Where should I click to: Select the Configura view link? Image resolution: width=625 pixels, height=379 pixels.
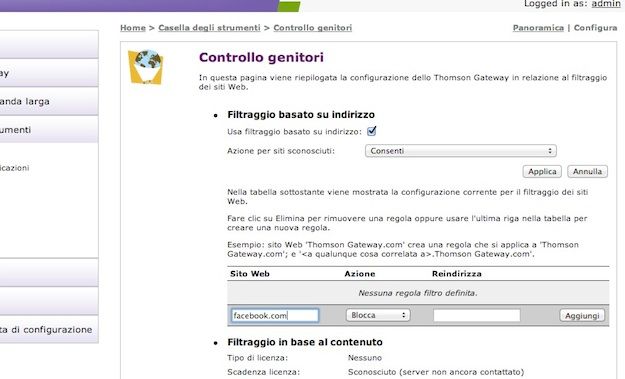pos(596,28)
